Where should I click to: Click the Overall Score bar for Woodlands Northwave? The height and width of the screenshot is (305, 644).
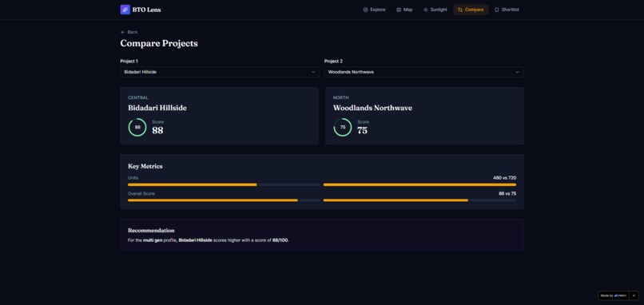[x=419, y=200]
